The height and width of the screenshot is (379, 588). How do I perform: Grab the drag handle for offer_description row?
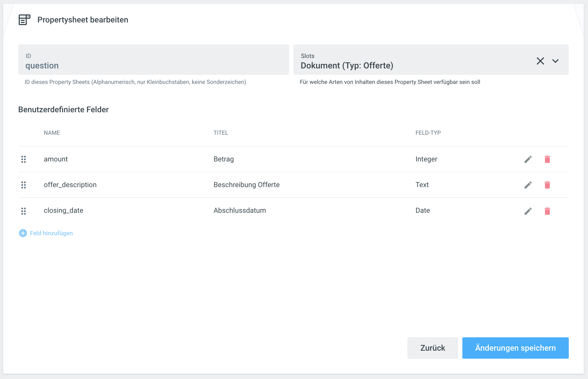[24, 185]
